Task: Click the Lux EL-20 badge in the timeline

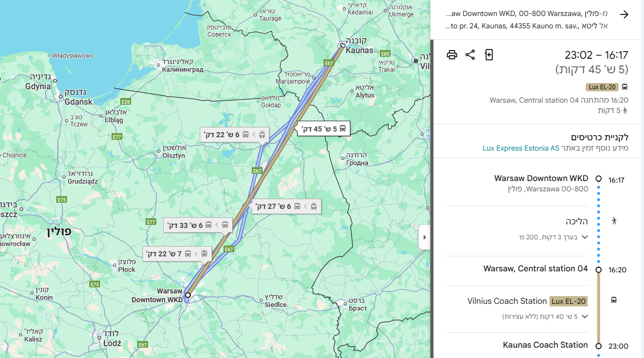Action: tap(569, 301)
